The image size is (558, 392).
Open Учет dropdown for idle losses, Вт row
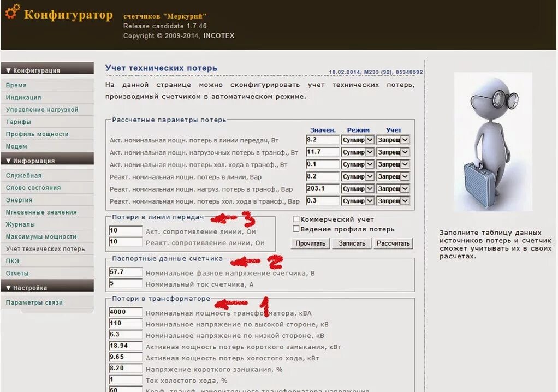tap(393, 164)
